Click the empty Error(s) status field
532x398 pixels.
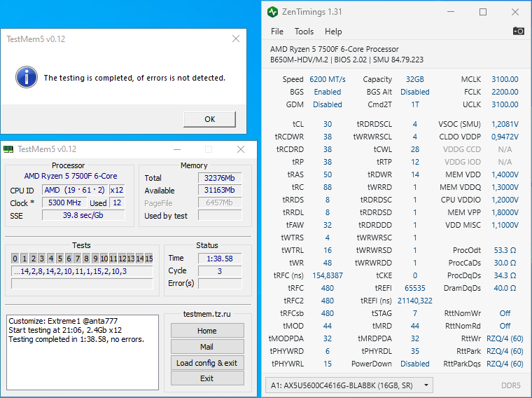pos(220,283)
